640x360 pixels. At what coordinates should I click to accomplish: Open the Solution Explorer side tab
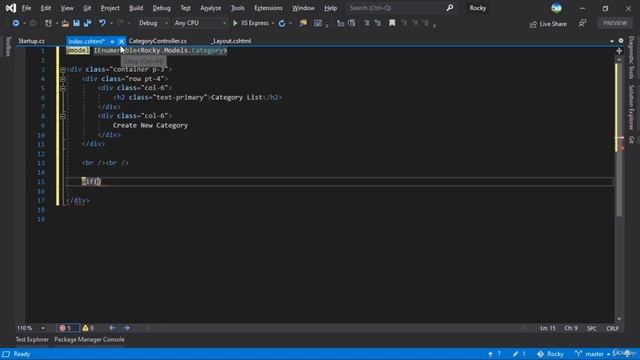[x=631, y=107]
